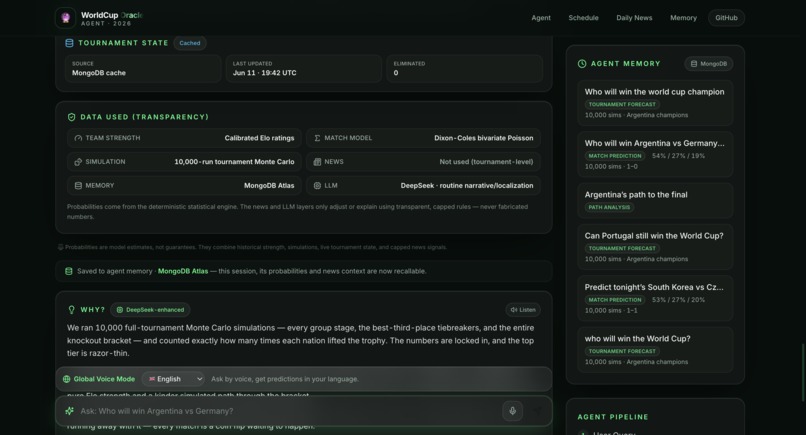Activate the microphone voice input button

(512, 411)
